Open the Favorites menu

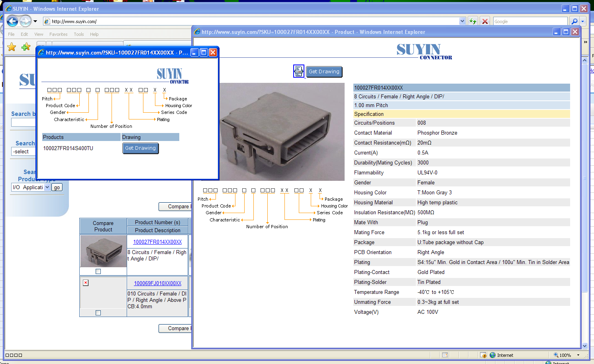tap(58, 34)
